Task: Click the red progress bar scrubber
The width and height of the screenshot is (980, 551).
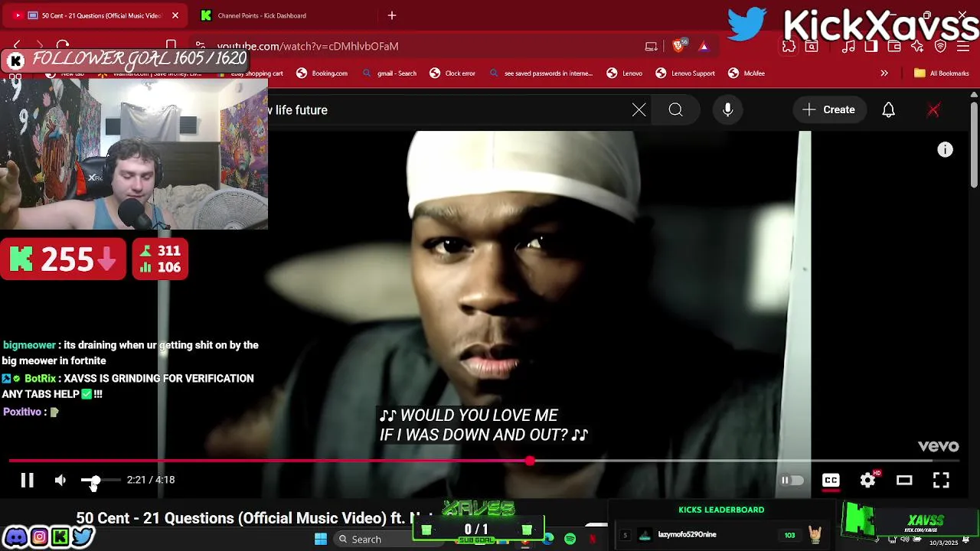Action: pyautogui.click(x=530, y=461)
